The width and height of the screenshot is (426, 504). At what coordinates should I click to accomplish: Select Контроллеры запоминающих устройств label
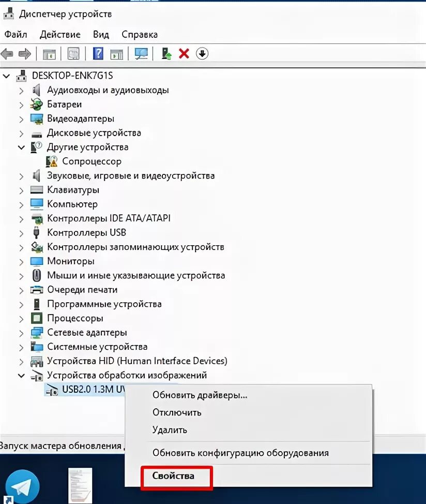click(x=135, y=247)
